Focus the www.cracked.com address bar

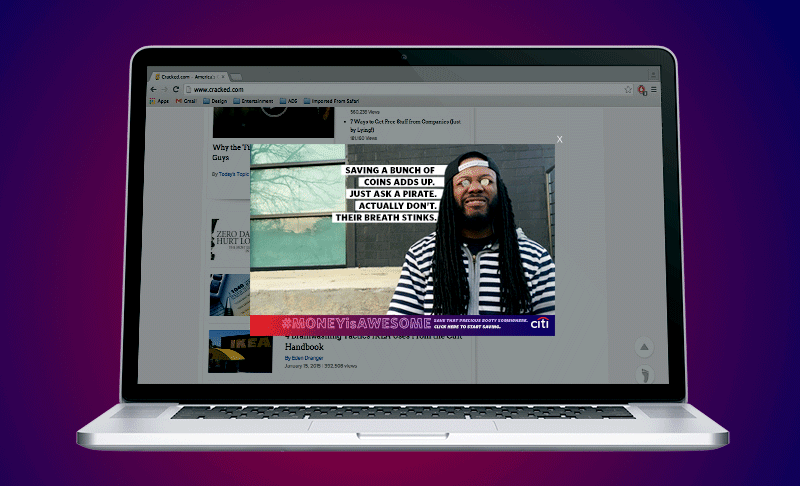click(408, 89)
